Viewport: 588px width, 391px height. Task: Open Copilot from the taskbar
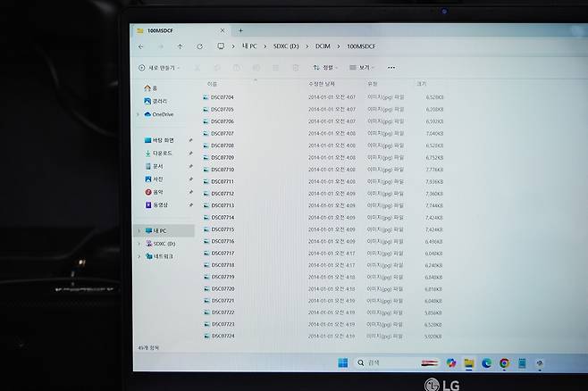coord(451,362)
